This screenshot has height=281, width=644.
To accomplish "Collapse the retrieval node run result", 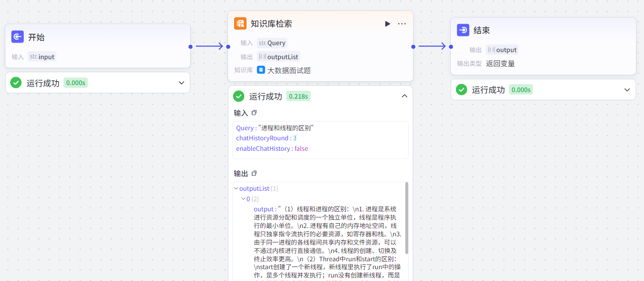I will pos(405,96).
